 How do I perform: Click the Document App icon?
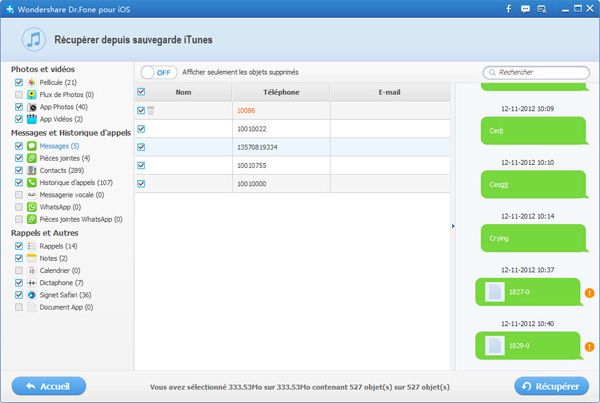point(32,307)
